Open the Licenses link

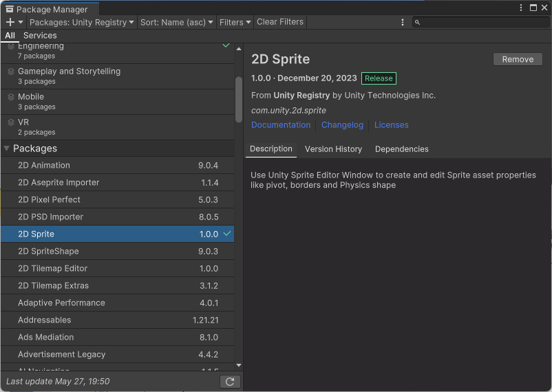tap(392, 125)
